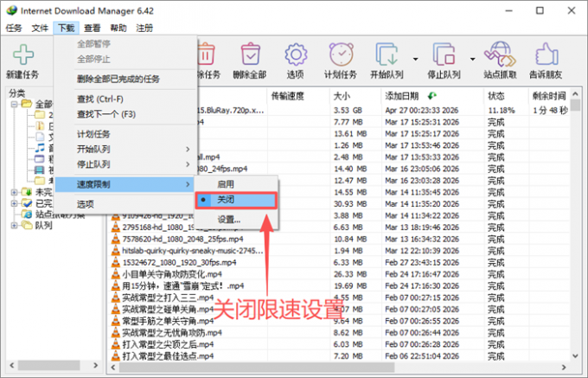
Task: Open the dropdown arrow next to 停止队列 toolbar button
Action: pyautogui.click(x=472, y=59)
